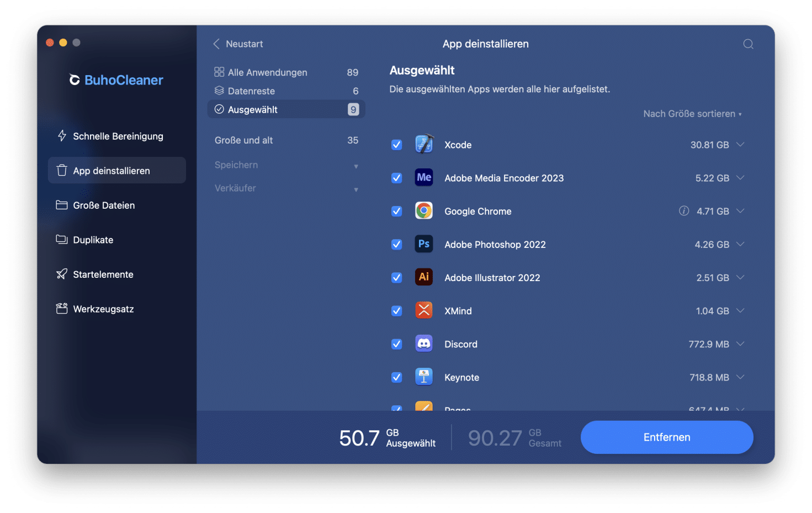Go to Duplikate section
This screenshot has width=812, height=513.
pyautogui.click(x=117, y=240)
